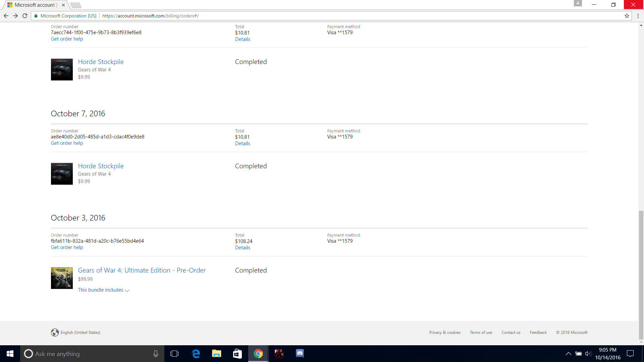
Task: Open Terms of use footer link
Action: [x=481, y=333]
